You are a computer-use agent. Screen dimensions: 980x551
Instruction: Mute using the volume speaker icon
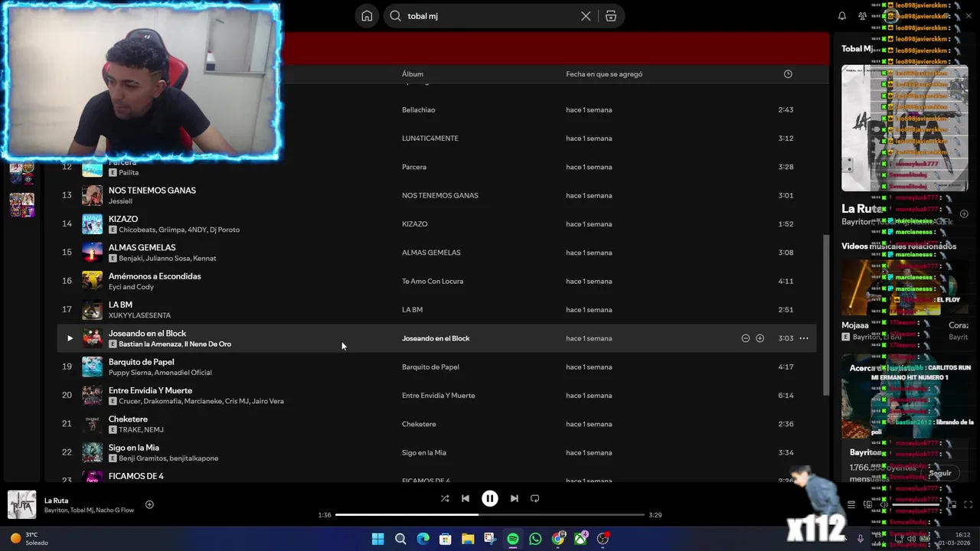884,504
